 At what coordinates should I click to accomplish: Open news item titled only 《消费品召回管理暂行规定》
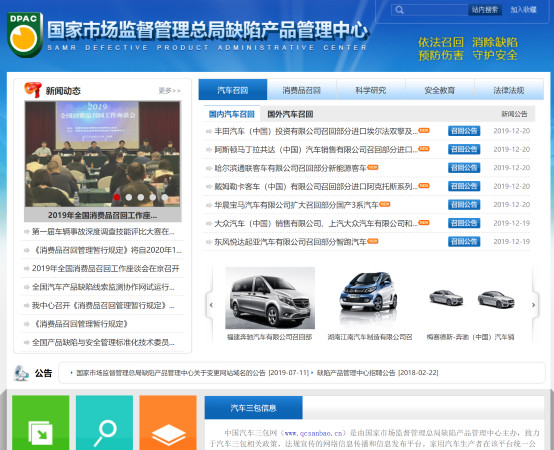point(80,324)
